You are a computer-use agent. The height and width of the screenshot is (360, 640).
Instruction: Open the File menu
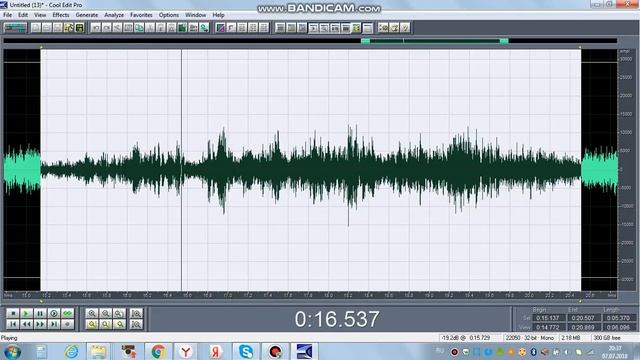click(7, 15)
